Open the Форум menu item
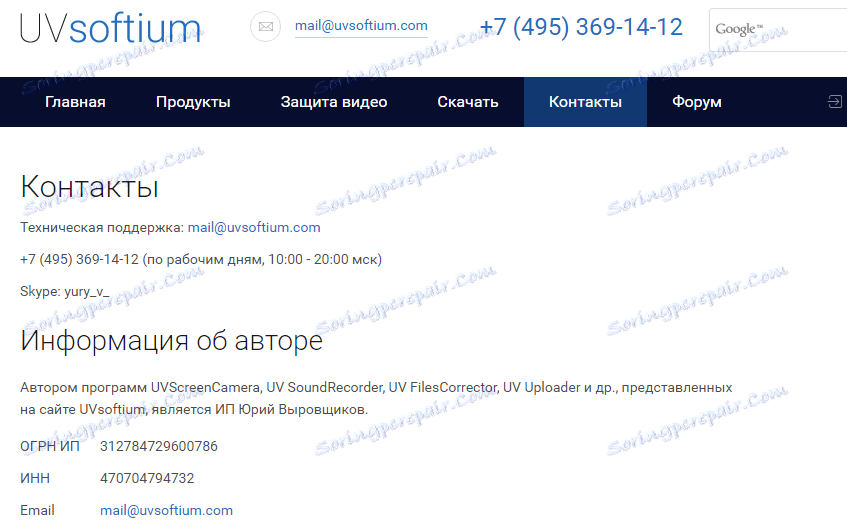Image resolution: width=847 pixels, height=525 pixels. 697,102
